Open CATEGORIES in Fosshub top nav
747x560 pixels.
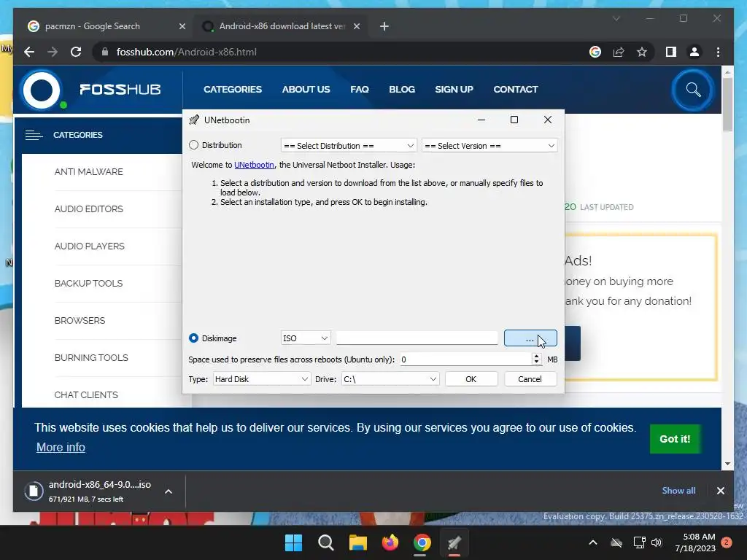point(233,89)
